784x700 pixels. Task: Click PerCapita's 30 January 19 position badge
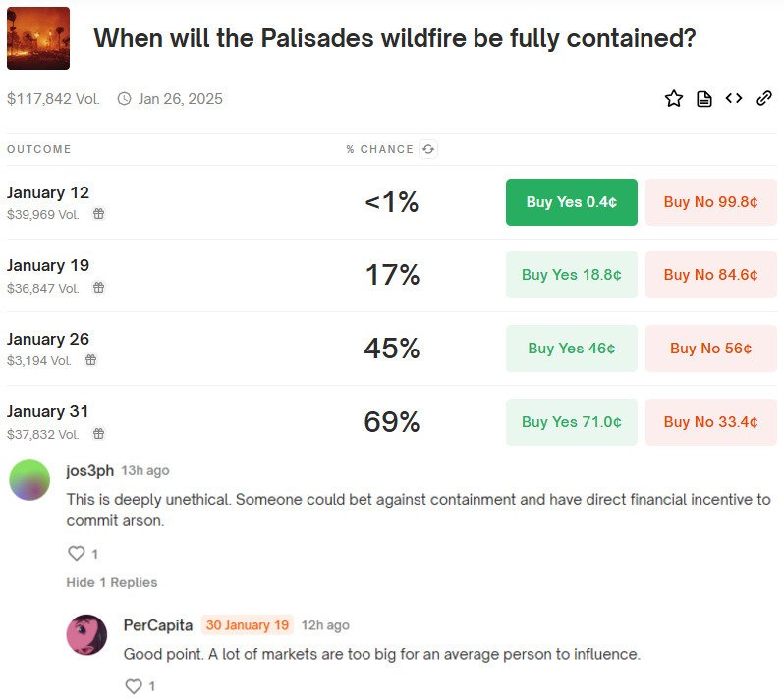[x=248, y=625]
